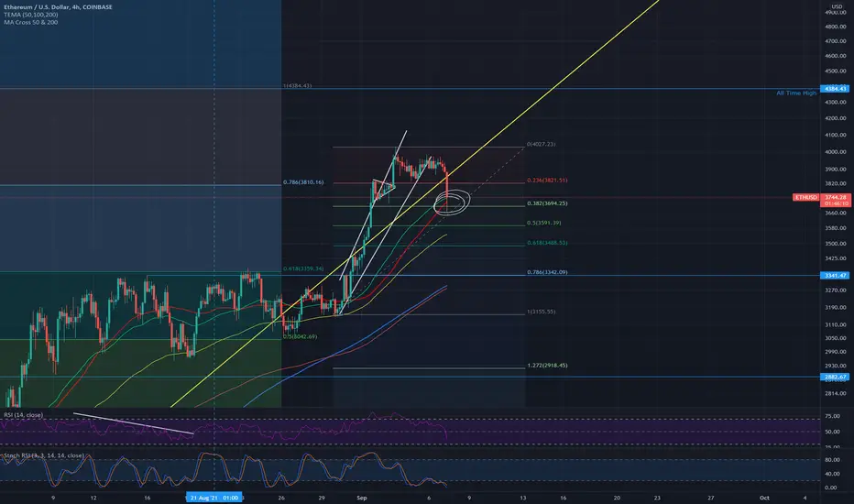The image size is (854, 504).
Task: Click the 2814.00 price scale value
Action: [835, 393]
